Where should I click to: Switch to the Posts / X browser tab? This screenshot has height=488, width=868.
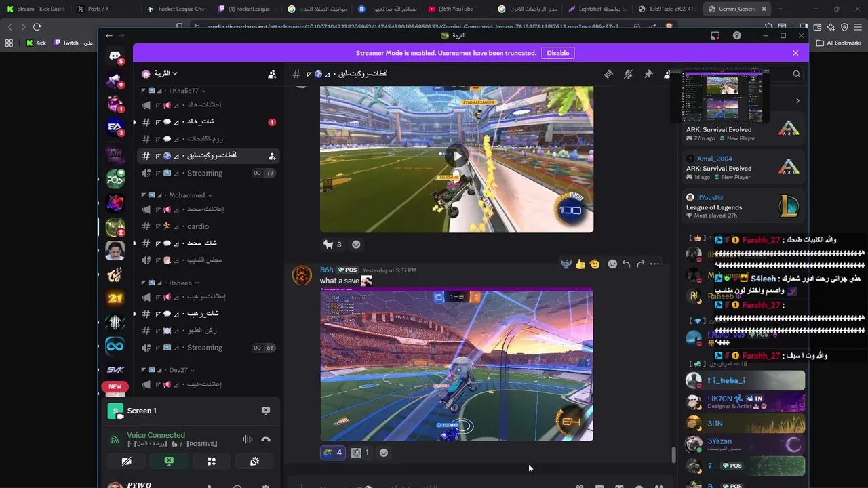(x=105, y=9)
